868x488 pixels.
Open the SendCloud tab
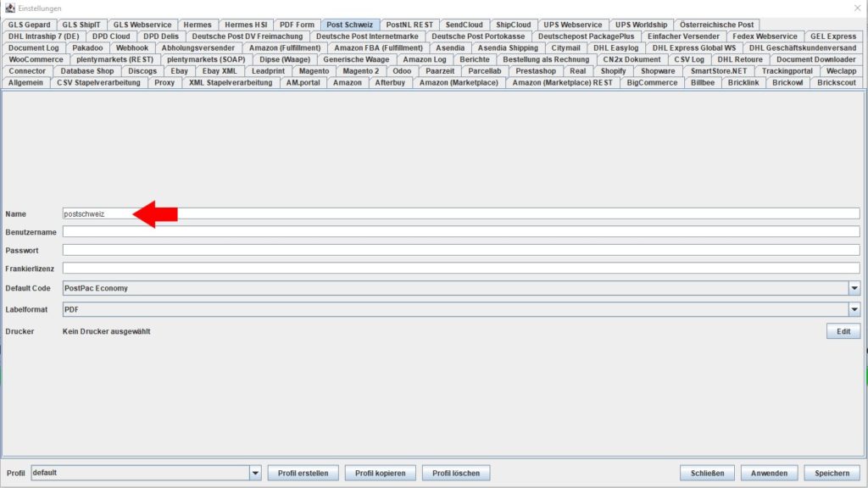464,25
